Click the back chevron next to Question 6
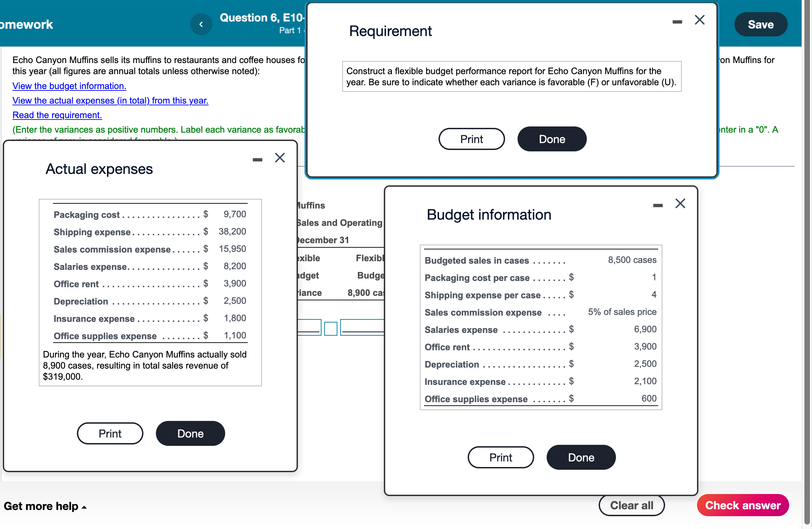The width and height of the screenshot is (812, 529). [x=201, y=24]
